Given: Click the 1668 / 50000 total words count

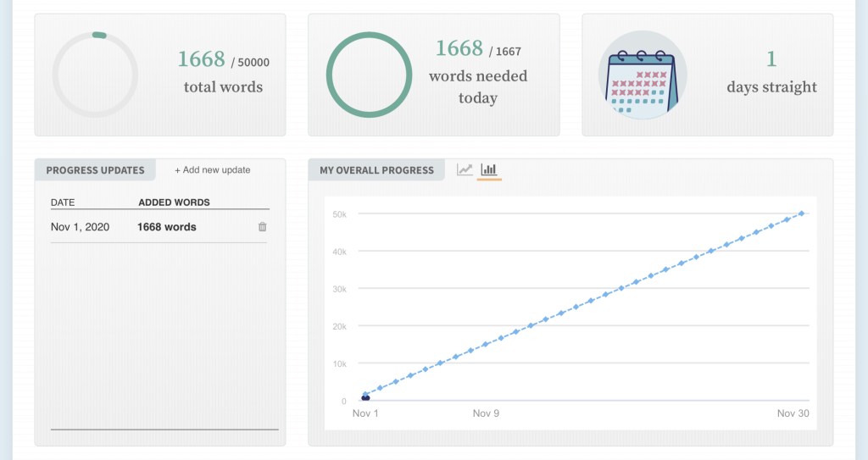Looking at the screenshot, I should click(x=223, y=60).
